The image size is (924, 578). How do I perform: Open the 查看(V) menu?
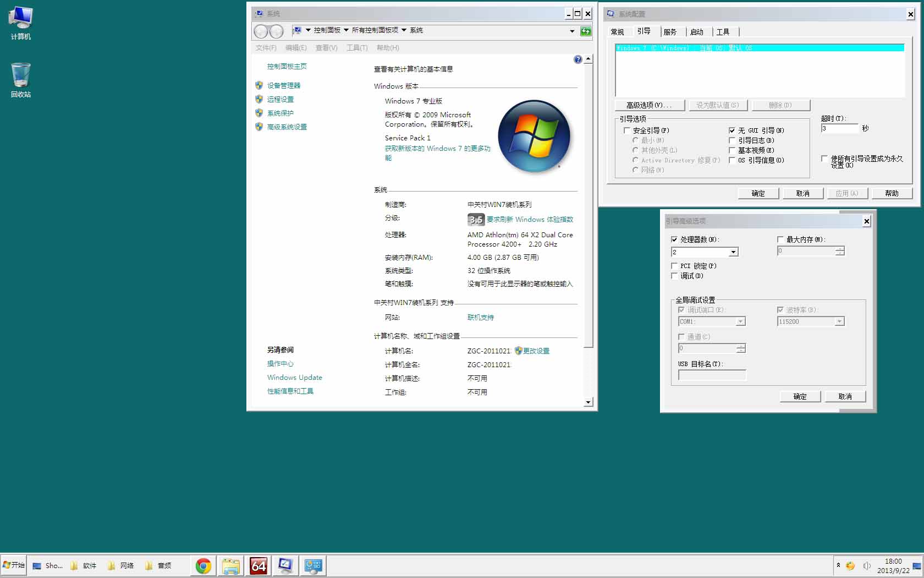(326, 48)
